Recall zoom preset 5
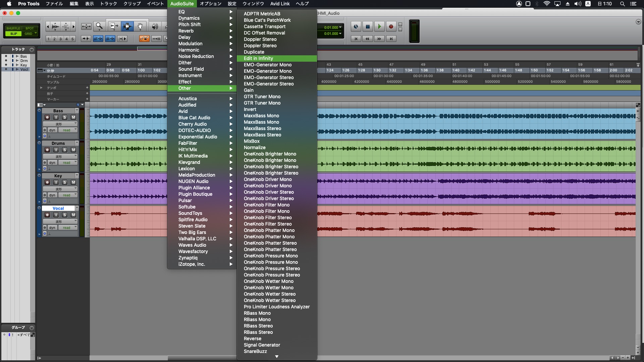The width and height of the screenshot is (644, 362). pyautogui.click(x=72, y=39)
